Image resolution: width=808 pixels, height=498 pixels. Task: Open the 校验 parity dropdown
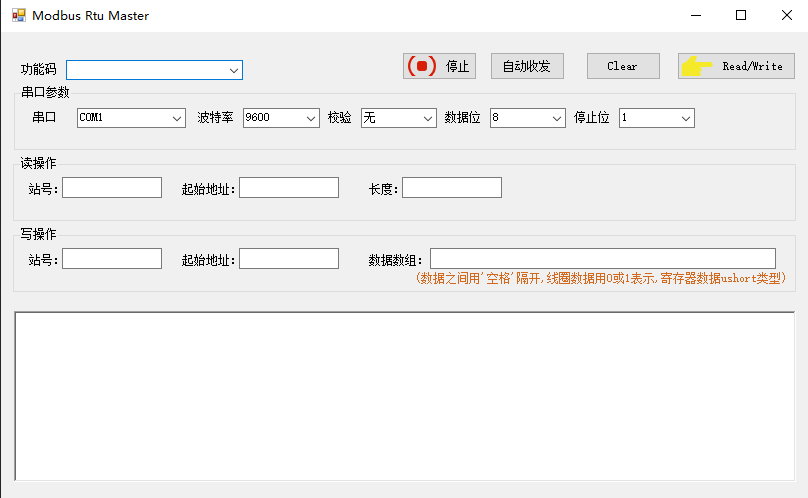tap(399, 118)
